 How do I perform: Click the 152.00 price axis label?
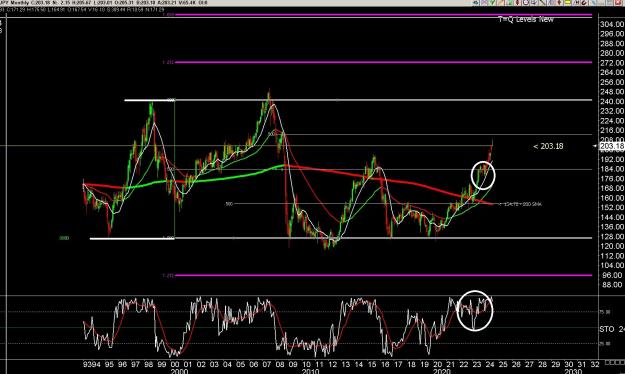(x=612, y=207)
